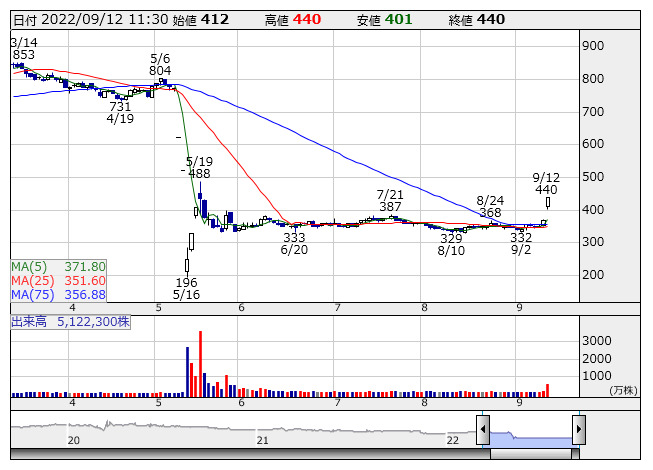The height and width of the screenshot is (470, 653).
Task: Click the MA(25) 351.60 legend label
Action: [x=58, y=281]
